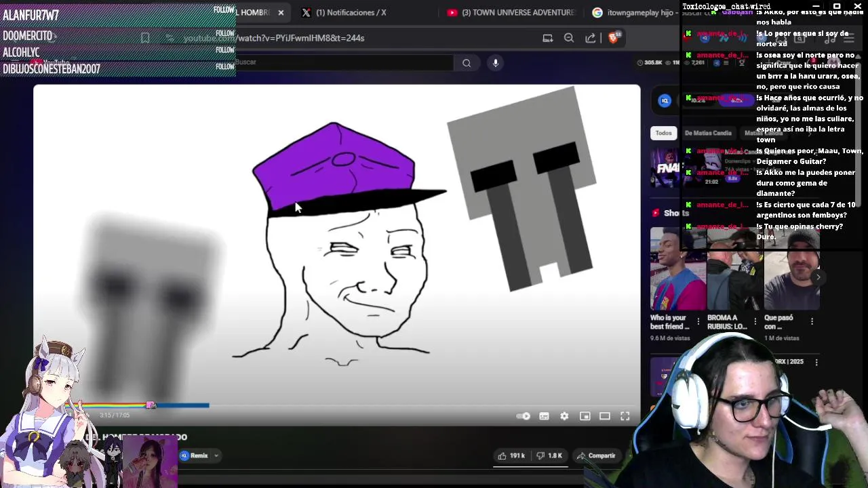Click the Remix button below video
868x488 pixels.
194,455
